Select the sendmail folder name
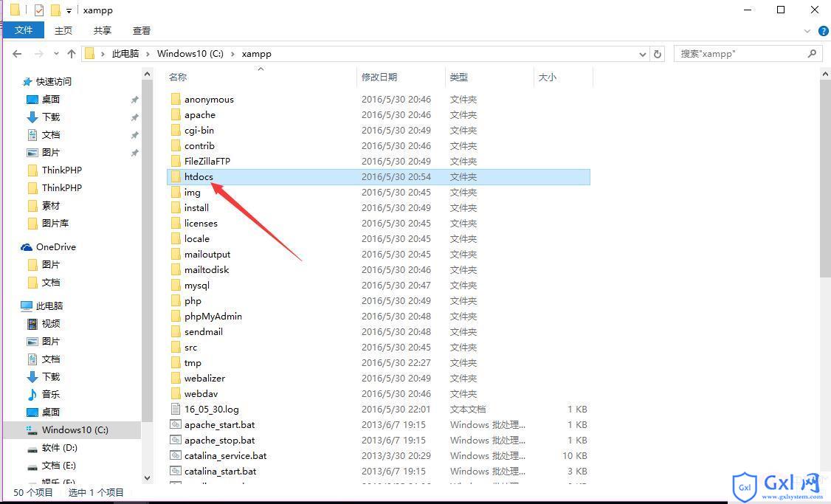 tap(204, 332)
